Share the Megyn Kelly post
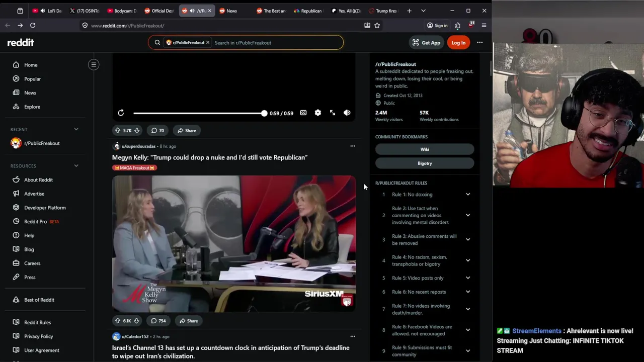 pos(189,321)
